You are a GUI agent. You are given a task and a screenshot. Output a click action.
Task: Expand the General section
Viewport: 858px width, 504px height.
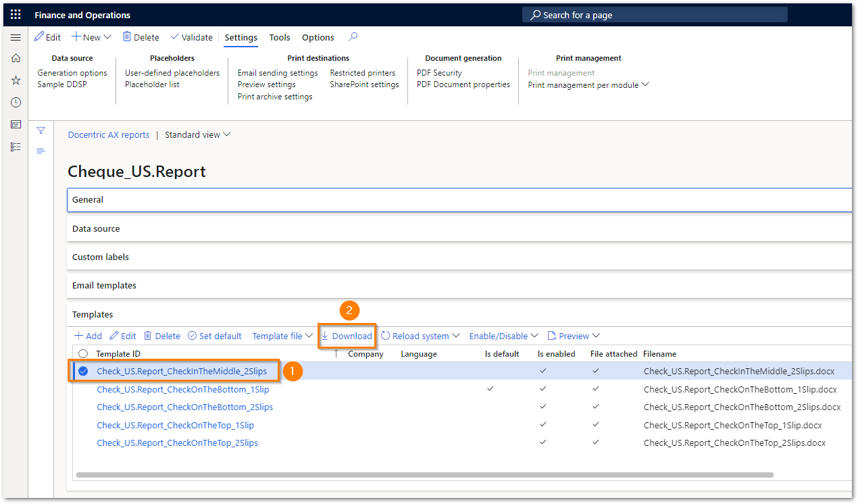coord(459,200)
